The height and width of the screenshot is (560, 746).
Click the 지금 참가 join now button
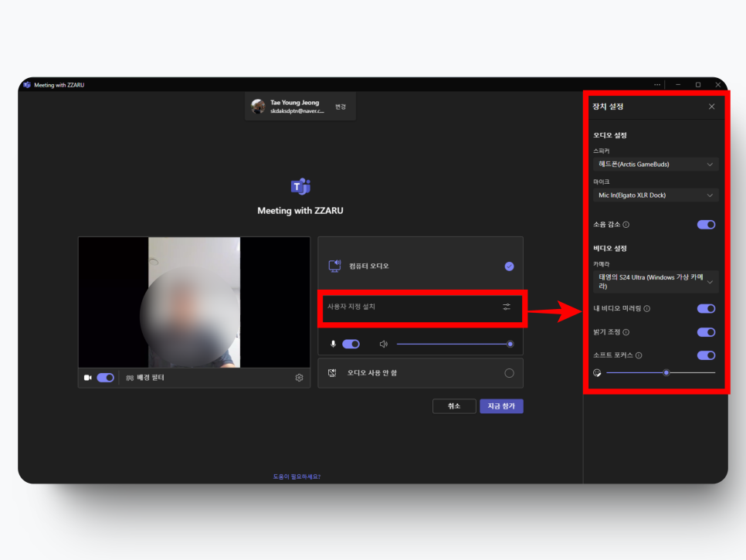point(501,406)
